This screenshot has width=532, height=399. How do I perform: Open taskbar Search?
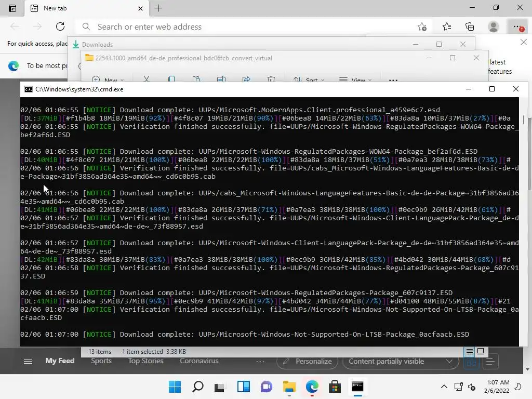pyautogui.click(x=198, y=387)
